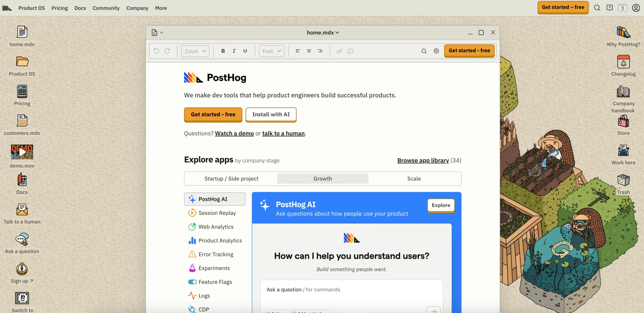Open the Changelog desktop icon

coord(623,62)
